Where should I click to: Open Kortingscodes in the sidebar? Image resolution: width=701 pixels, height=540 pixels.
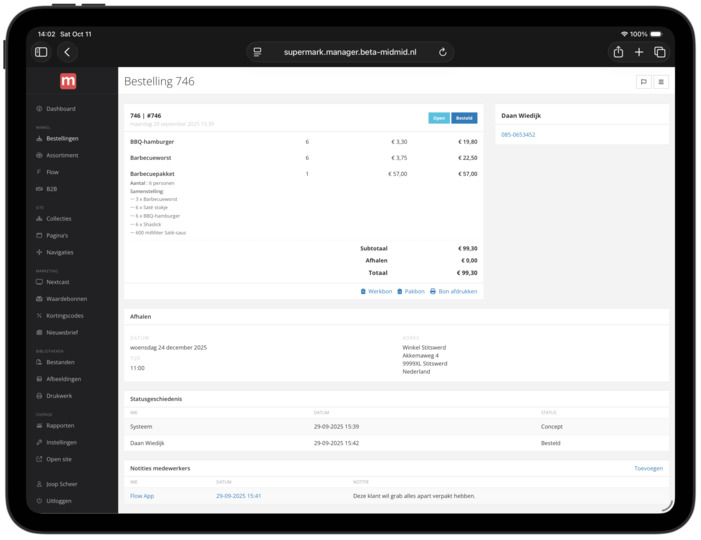pyautogui.click(x=64, y=316)
